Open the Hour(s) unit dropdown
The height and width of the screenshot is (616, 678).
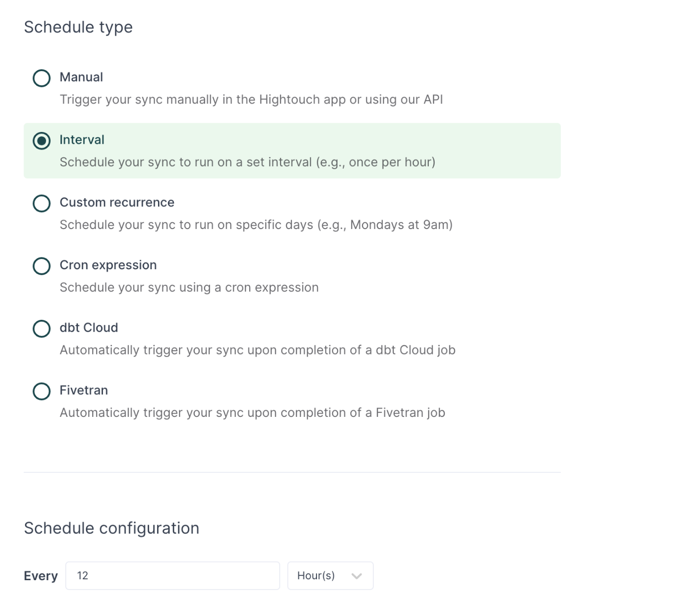click(330, 576)
